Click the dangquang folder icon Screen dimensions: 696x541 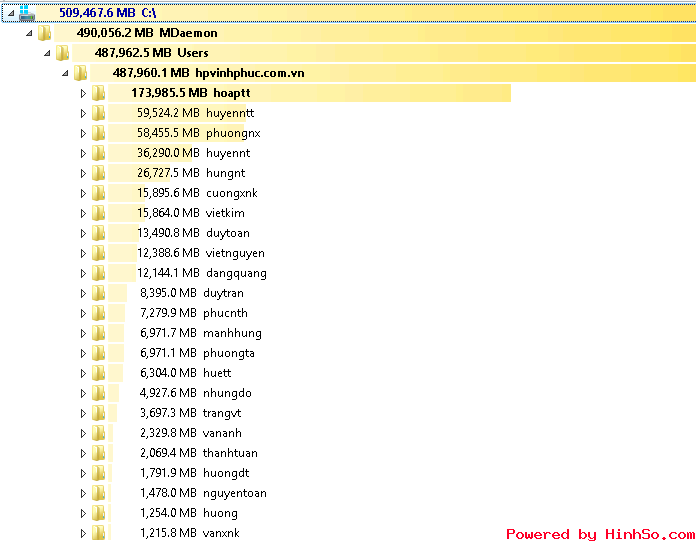tap(99, 273)
